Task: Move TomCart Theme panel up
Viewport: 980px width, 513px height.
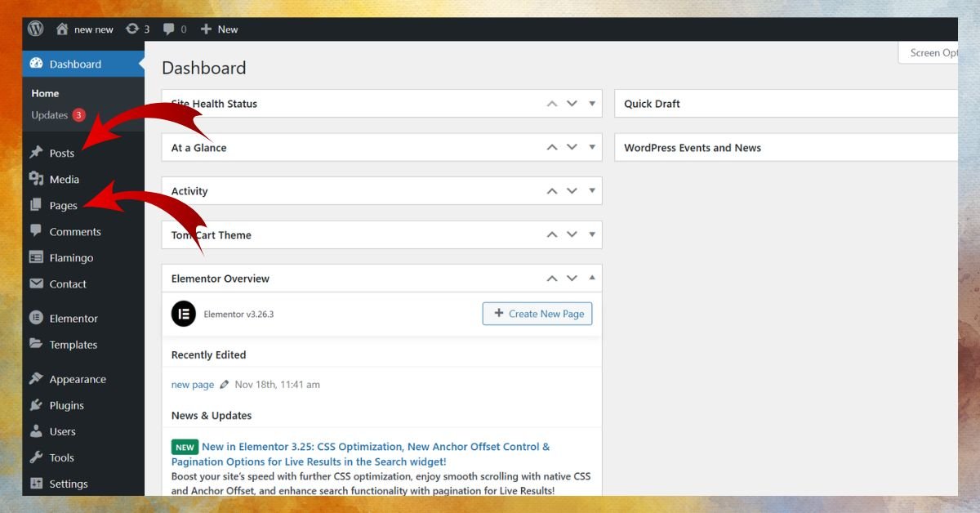Action: [x=552, y=234]
